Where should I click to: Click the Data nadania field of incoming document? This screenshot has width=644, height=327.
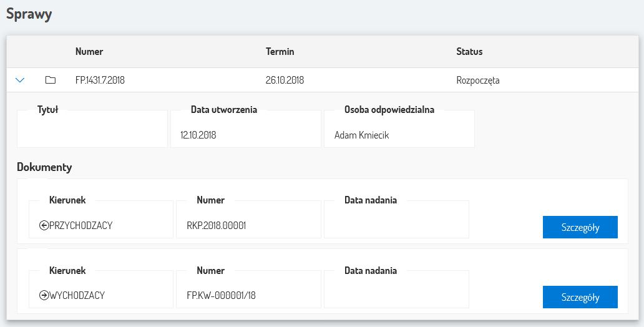(396, 226)
